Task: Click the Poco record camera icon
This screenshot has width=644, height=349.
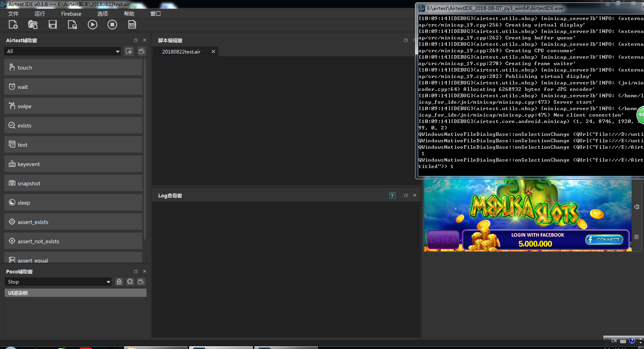Action: [141, 282]
